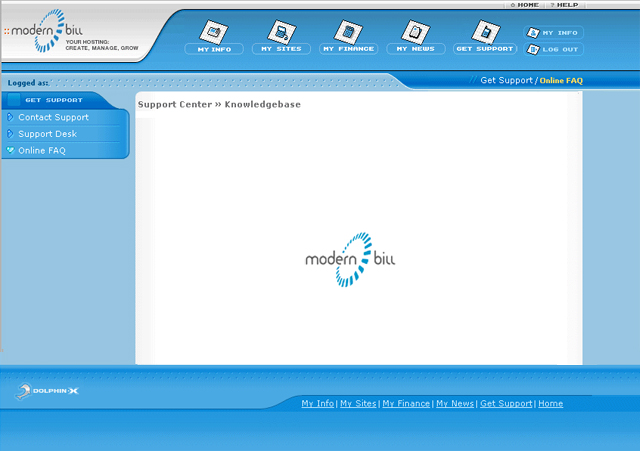Select Online FAQ in sidebar
640x451 pixels.
pos(42,151)
